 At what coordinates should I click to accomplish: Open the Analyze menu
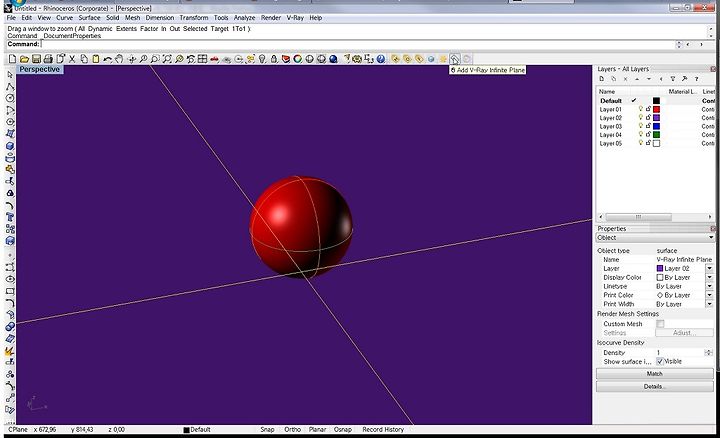coord(244,17)
